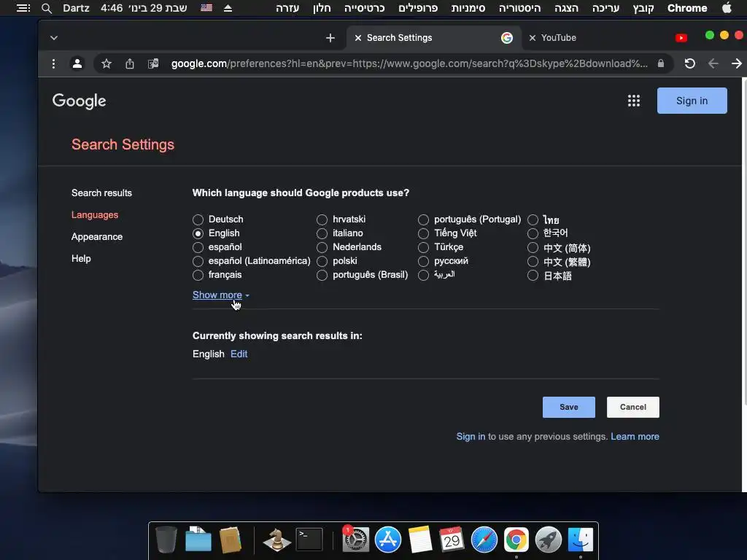747x560 pixels.
Task: Launch the Chess app from the Dock
Action: [x=276, y=540]
